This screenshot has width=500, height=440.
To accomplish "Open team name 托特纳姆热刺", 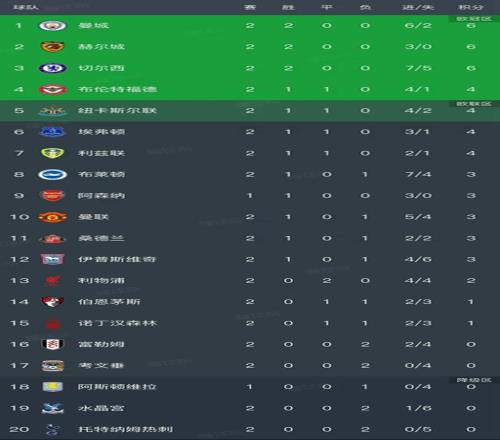I will pyautogui.click(x=125, y=429).
